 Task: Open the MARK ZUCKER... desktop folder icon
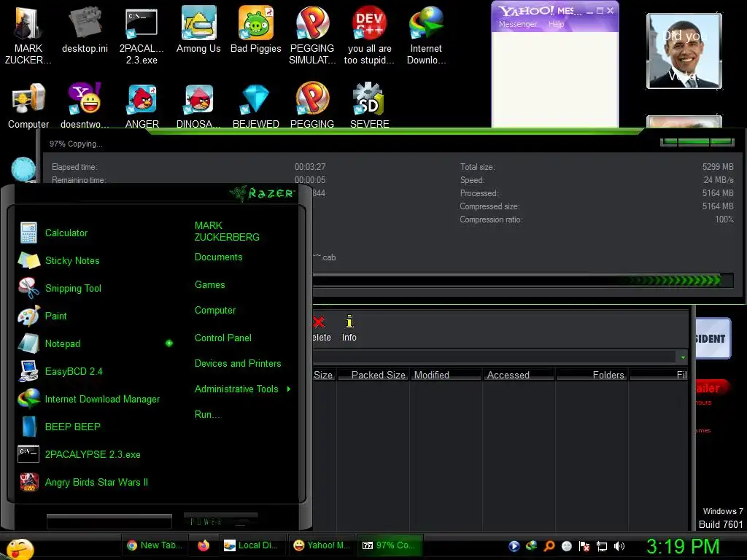[28, 34]
